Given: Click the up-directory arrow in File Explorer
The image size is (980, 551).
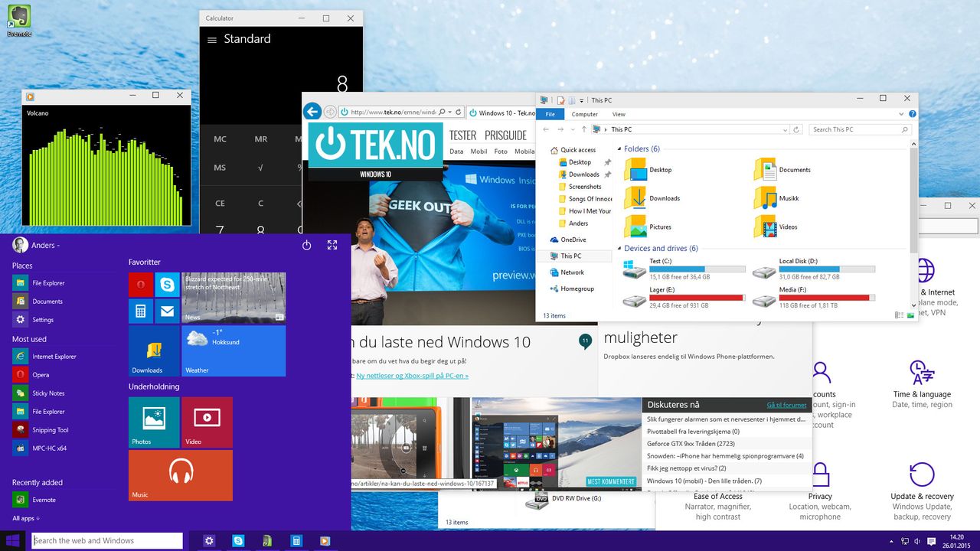Looking at the screenshot, I should click(583, 129).
